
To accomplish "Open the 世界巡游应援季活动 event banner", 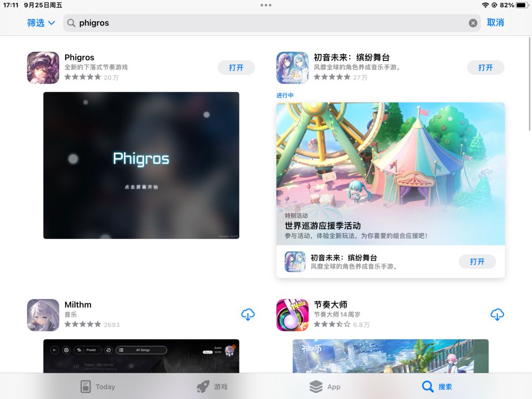I will 391,174.
